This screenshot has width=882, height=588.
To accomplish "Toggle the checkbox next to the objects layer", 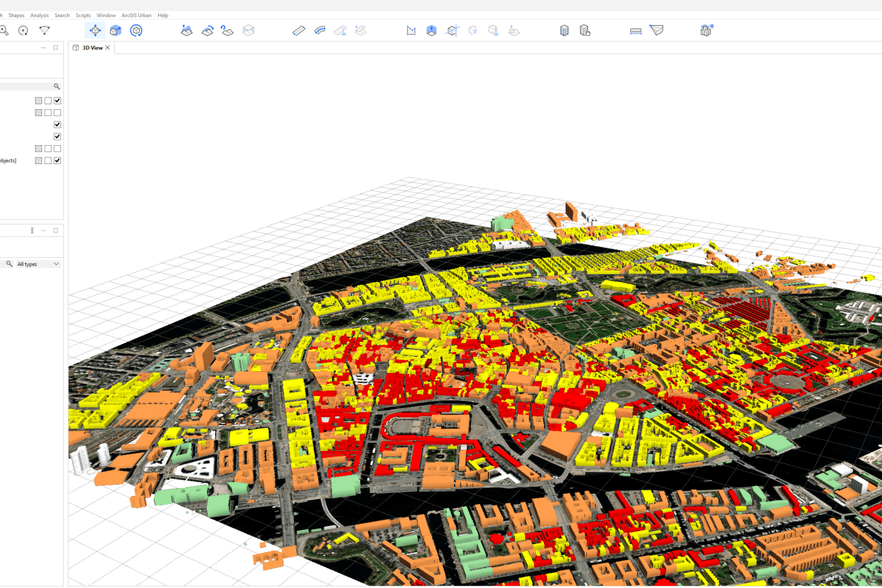I will [x=57, y=160].
